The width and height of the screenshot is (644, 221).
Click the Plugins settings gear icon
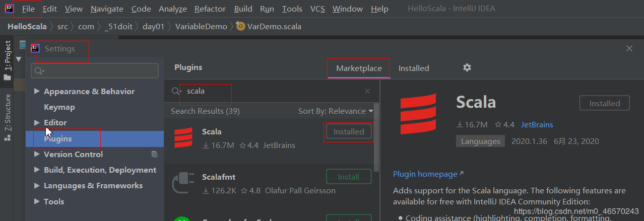tap(467, 68)
